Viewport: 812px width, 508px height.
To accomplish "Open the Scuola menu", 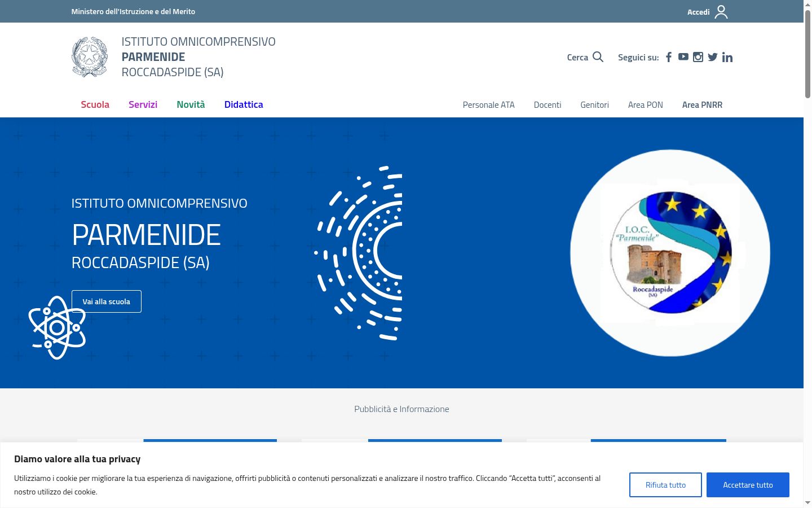I will click(x=95, y=104).
